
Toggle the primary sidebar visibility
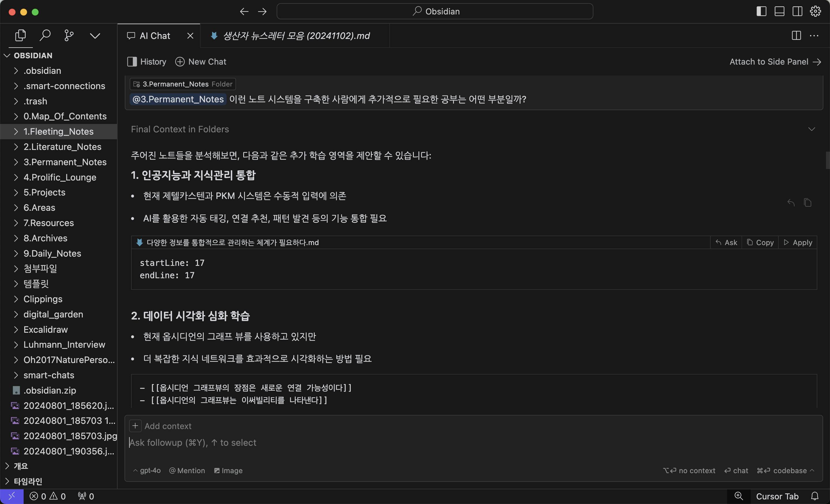click(x=761, y=12)
